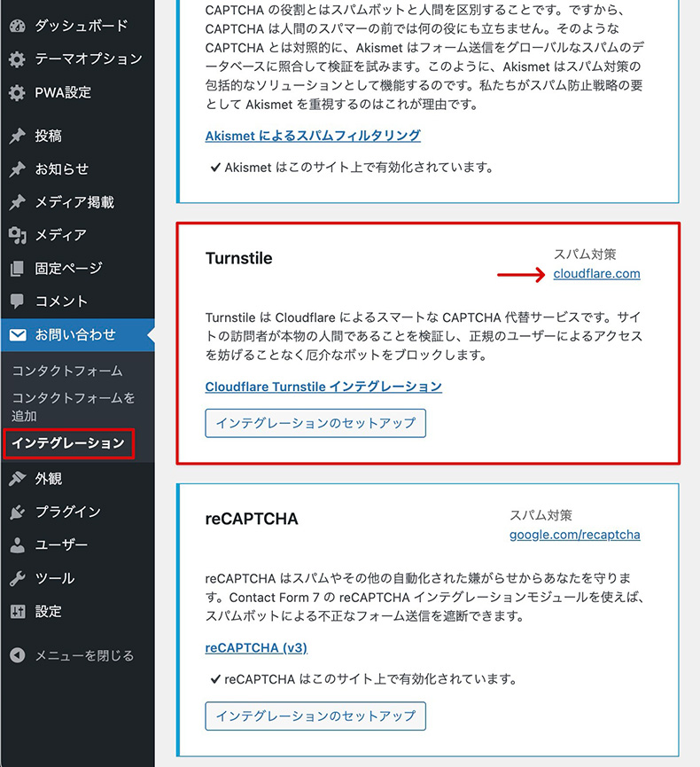Click the 設定 sliders icon
700x767 pixels.
click(17, 611)
